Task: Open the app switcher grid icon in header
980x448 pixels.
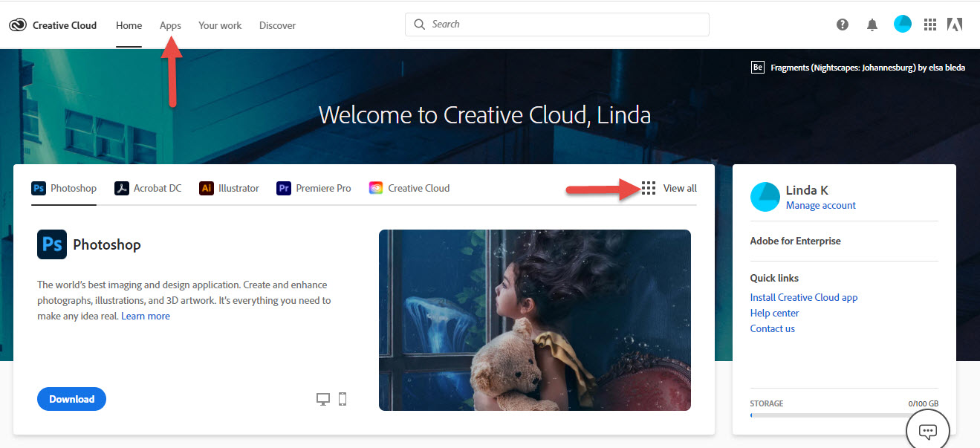Action: [930, 25]
